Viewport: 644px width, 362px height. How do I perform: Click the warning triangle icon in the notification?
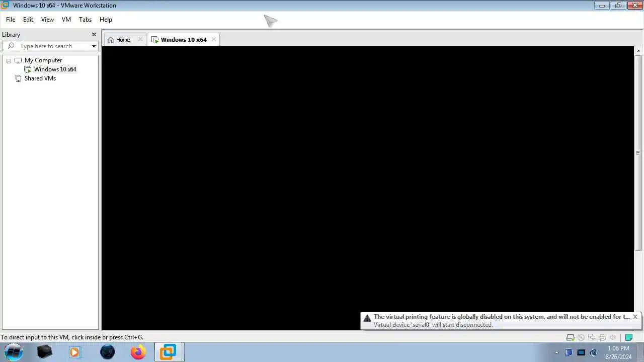(367, 318)
